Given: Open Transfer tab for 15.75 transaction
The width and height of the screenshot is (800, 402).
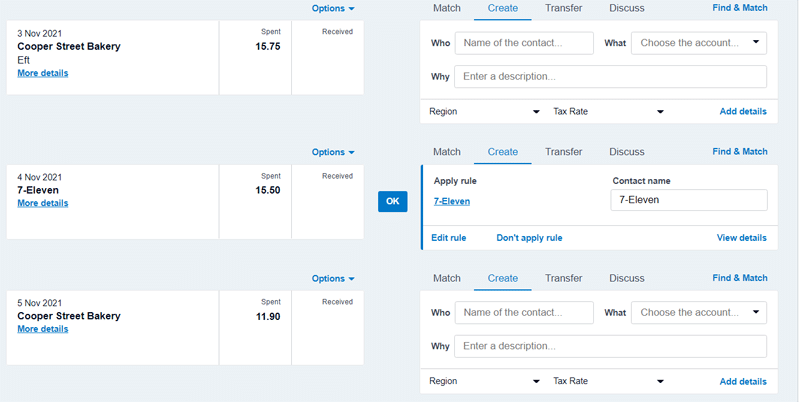Looking at the screenshot, I should 564,8.
